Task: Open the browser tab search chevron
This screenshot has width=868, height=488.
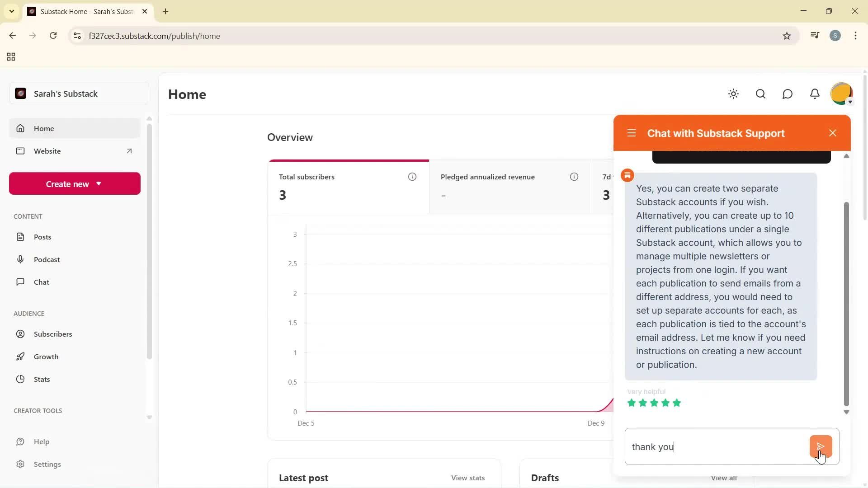Action: click(x=12, y=11)
